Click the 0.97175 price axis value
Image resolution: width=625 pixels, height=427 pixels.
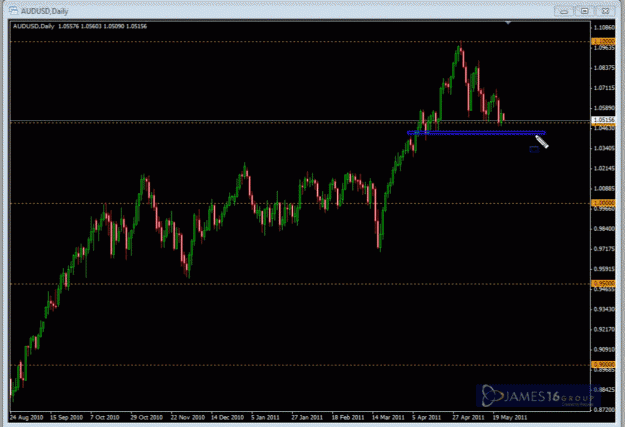[x=604, y=249]
